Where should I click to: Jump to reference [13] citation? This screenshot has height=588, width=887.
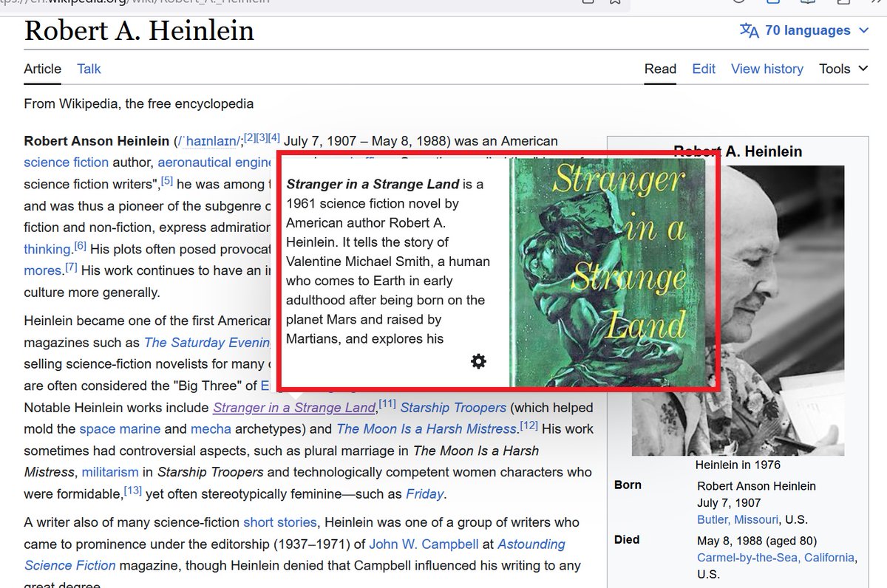coord(133,490)
